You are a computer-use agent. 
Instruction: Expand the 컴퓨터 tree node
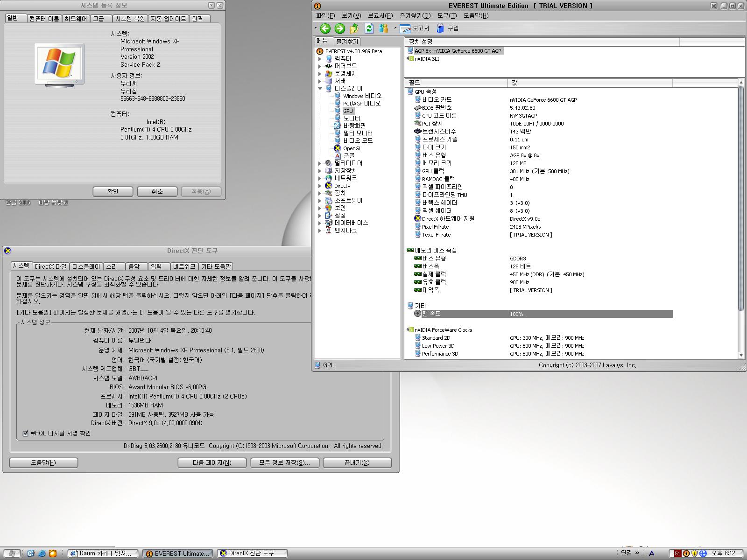point(320,59)
